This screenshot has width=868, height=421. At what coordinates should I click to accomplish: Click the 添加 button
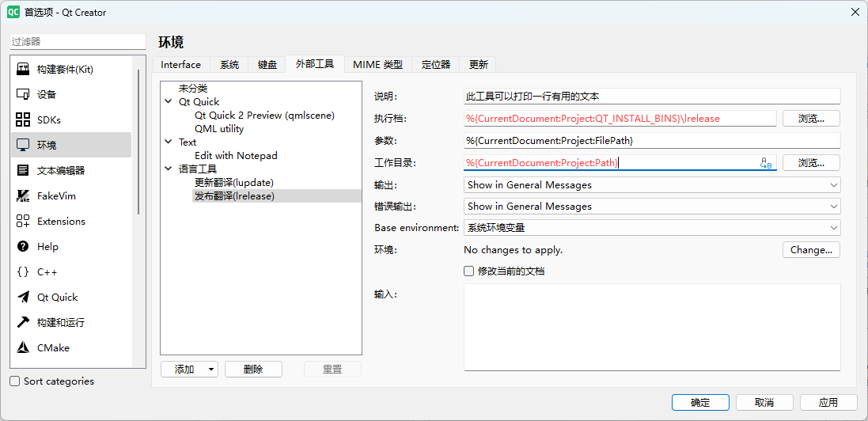click(x=184, y=370)
